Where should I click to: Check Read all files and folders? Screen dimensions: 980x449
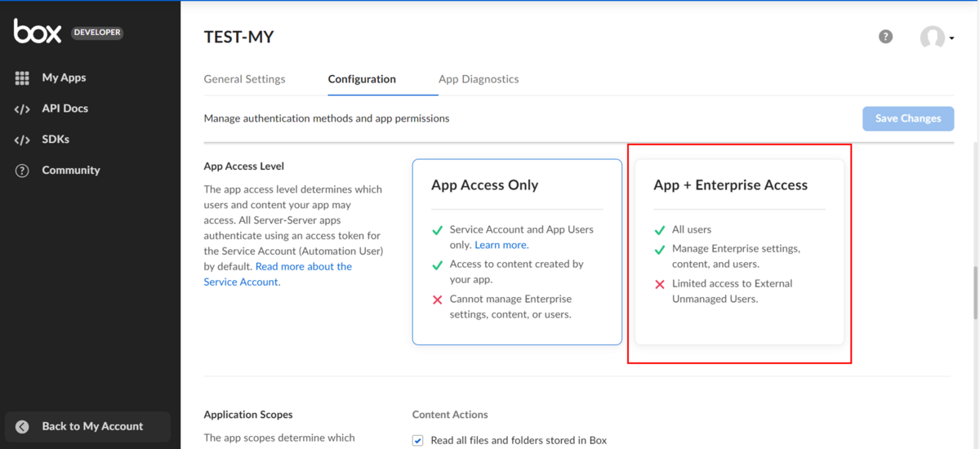click(x=418, y=441)
